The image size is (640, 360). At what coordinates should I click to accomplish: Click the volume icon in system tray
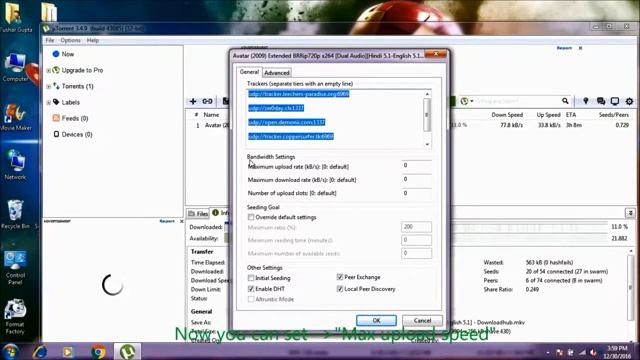[593, 352]
